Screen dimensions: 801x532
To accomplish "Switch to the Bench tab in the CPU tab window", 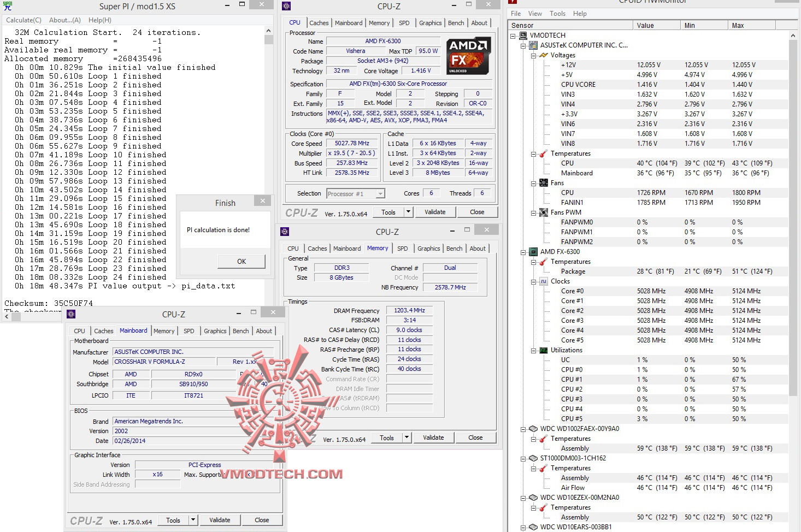I will (456, 23).
